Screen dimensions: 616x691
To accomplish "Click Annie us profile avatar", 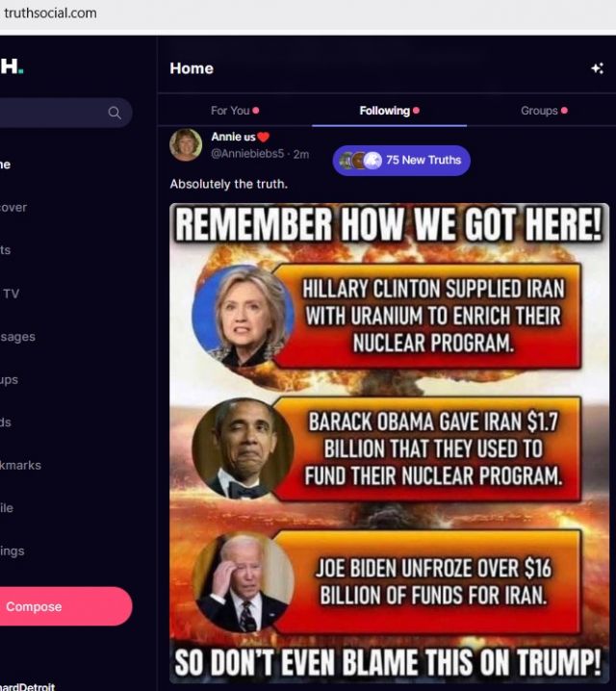I will (x=186, y=144).
